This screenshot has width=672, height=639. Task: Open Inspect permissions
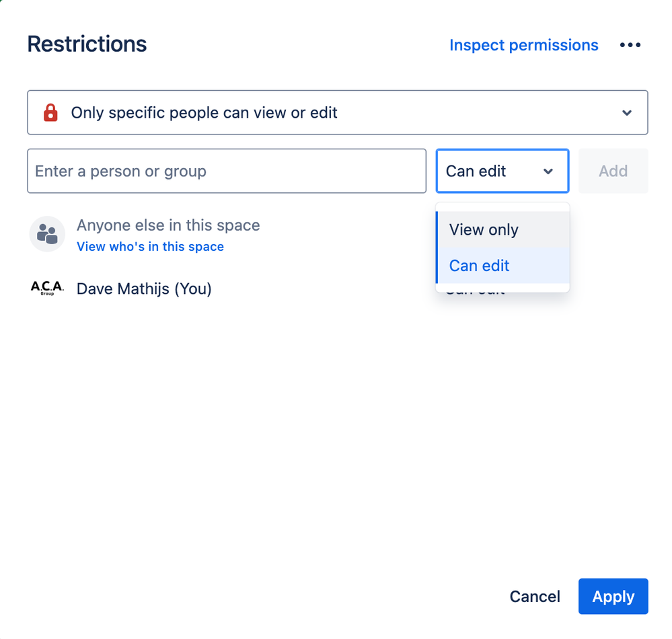pos(523,44)
